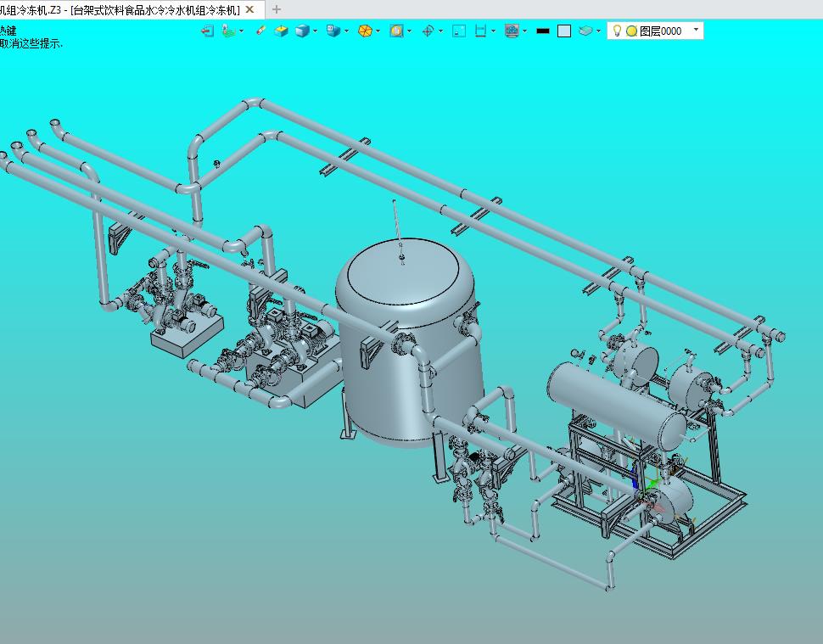
Task: Expand the view orientation dropdown arrow
Action: [x=346, y=31]
